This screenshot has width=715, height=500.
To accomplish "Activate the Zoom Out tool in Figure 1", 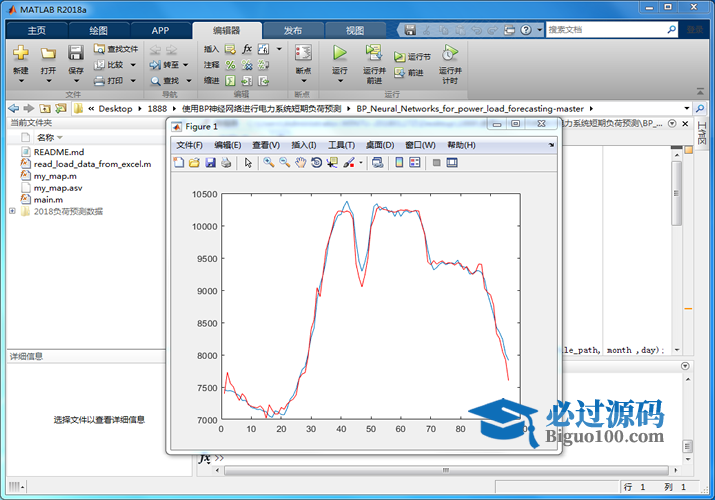I will (x=285, y=163).
